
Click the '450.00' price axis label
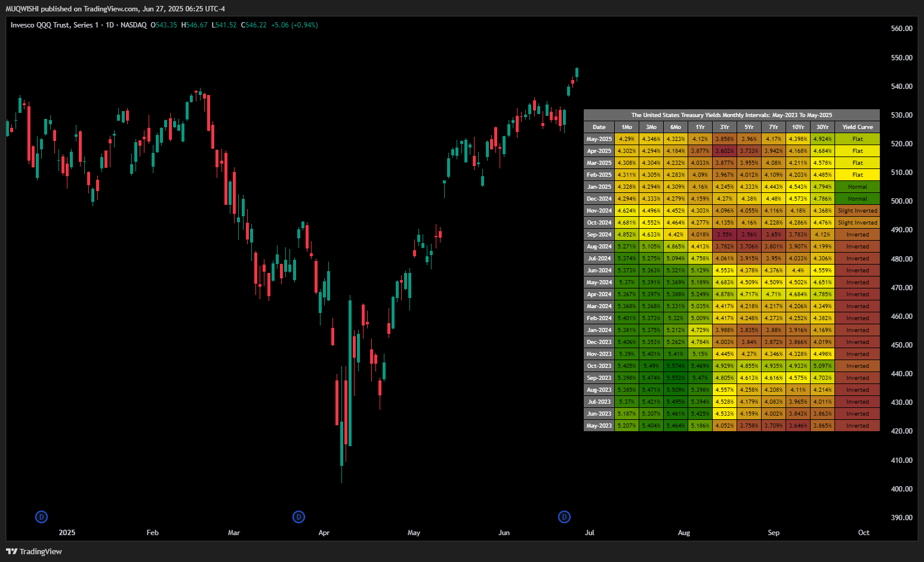tap(901, 345)
